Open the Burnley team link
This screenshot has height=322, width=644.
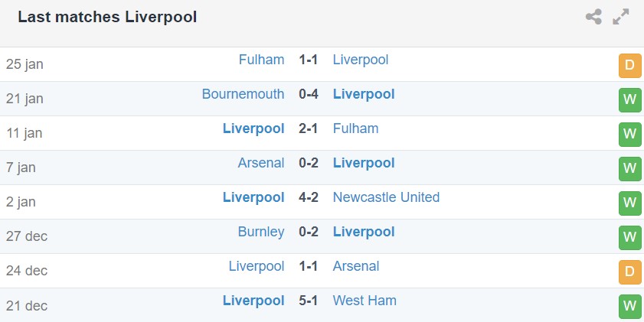(x=261, y=232)
